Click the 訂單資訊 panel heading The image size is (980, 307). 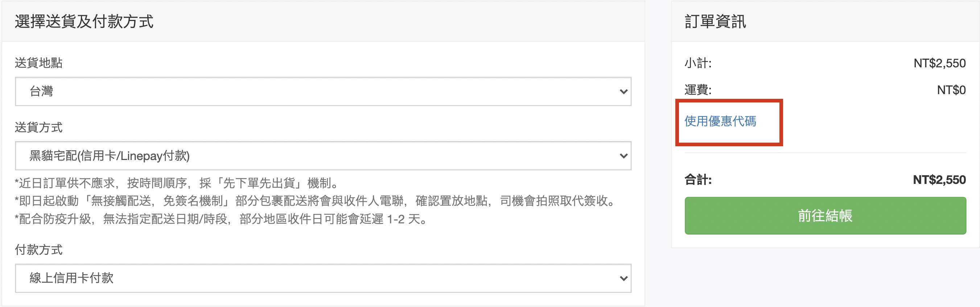715,21
